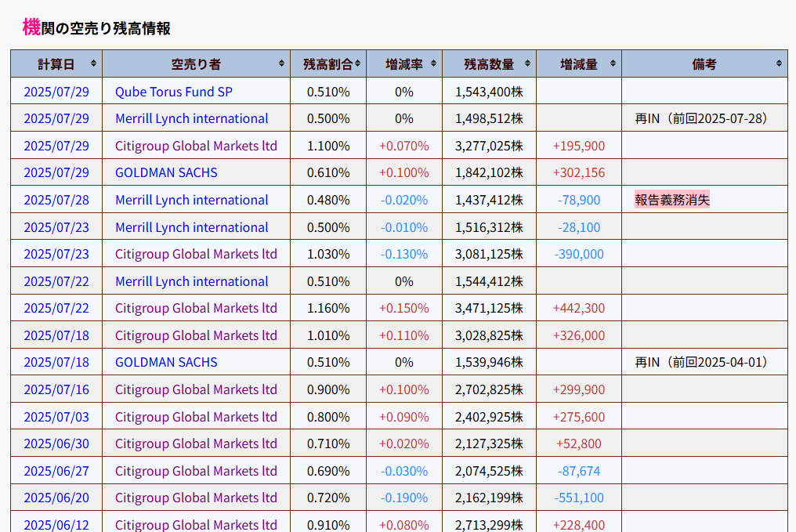
Task: Open Citigroup link in row with 3,471,125株
Action: (196, 308)
